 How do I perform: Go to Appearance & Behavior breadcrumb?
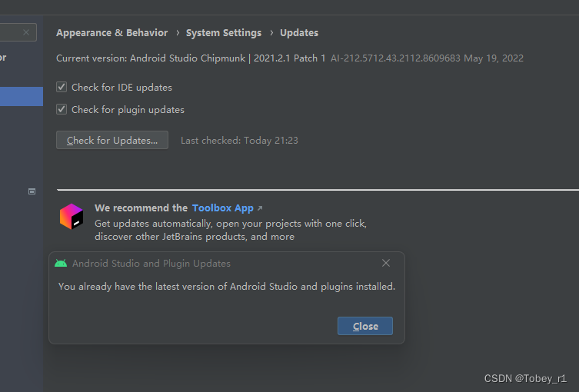[x=111, y=33]
